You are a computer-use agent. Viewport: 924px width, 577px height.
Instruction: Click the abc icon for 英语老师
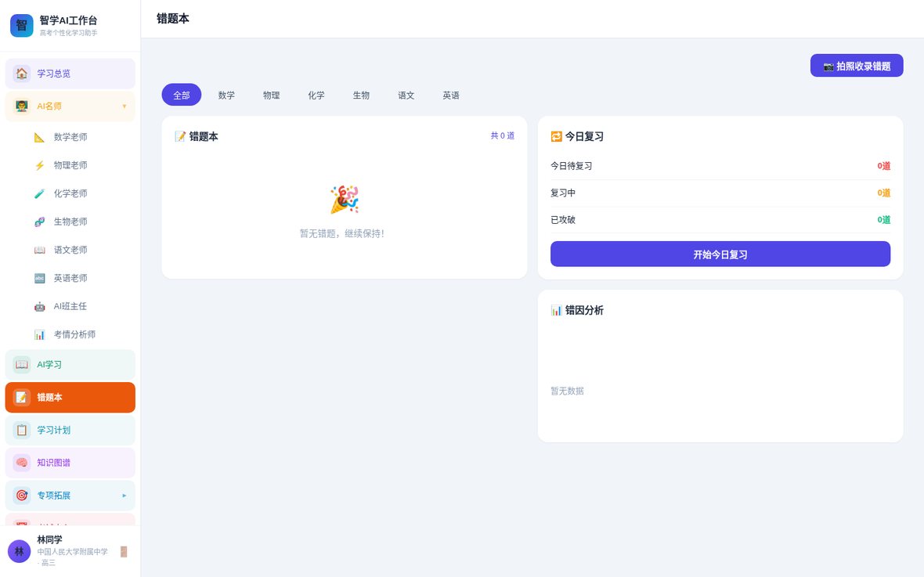[x=39, y=278]
